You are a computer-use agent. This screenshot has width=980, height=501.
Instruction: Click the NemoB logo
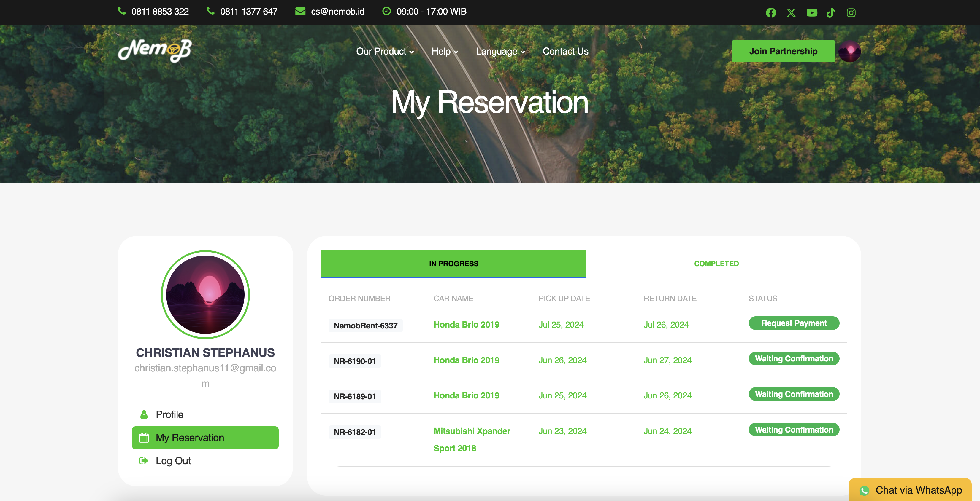click(x=155, y=51)
